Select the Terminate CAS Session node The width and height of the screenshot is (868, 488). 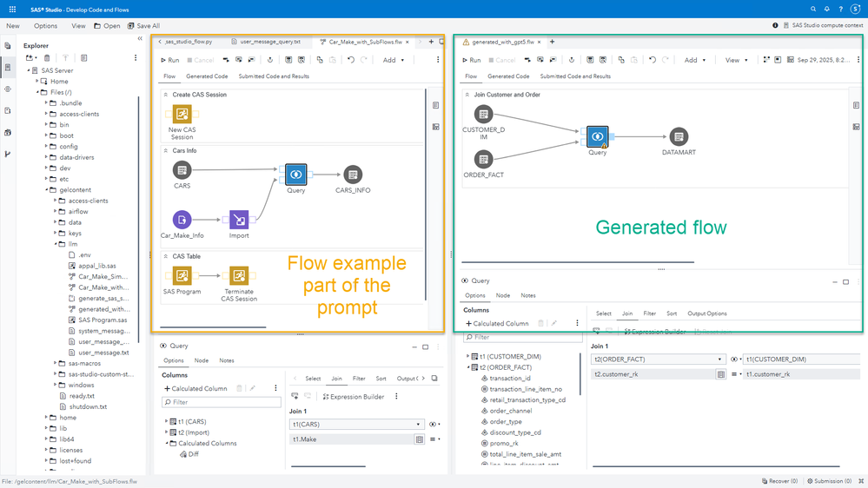[x=239, y=275]
